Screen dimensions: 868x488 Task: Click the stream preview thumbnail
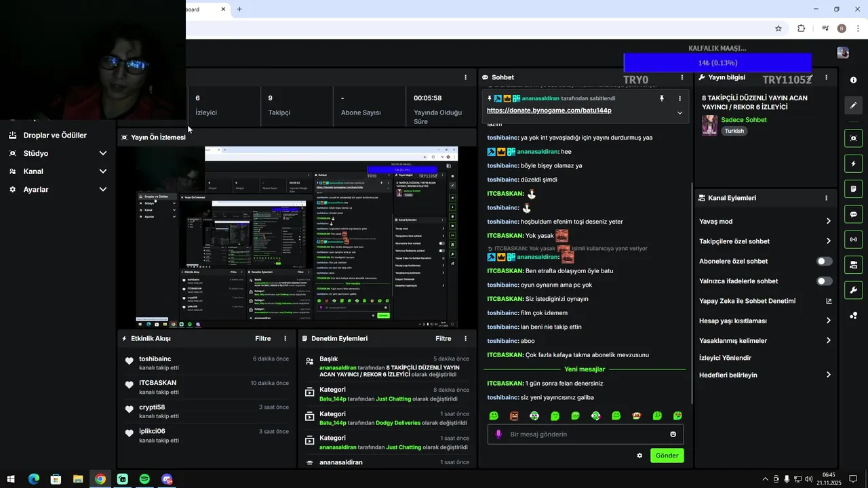(297, 237)
